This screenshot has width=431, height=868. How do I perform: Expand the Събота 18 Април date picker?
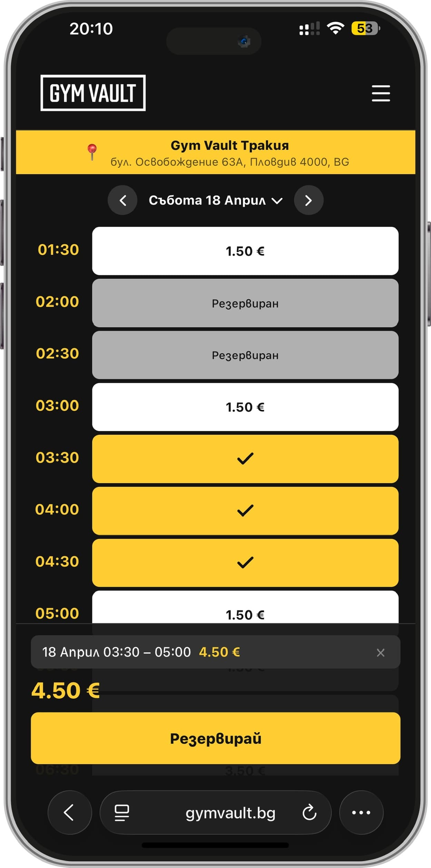tap(215, 200)
